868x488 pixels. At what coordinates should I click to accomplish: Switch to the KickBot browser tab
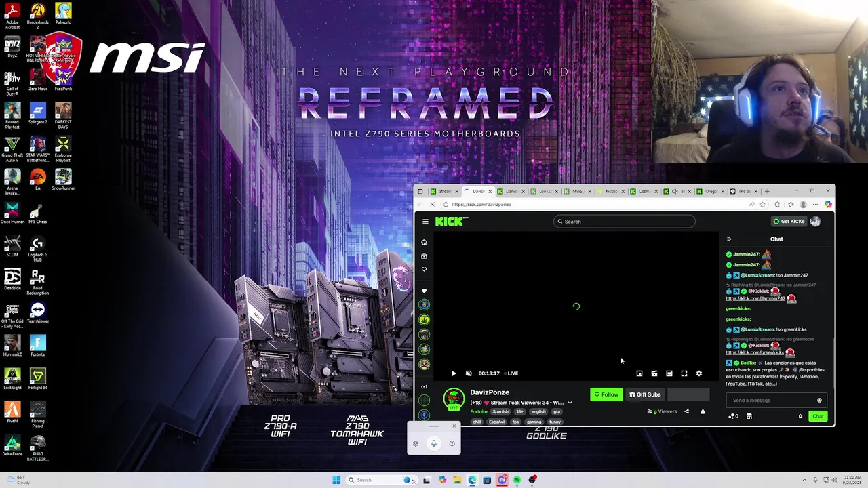[610, 191]
